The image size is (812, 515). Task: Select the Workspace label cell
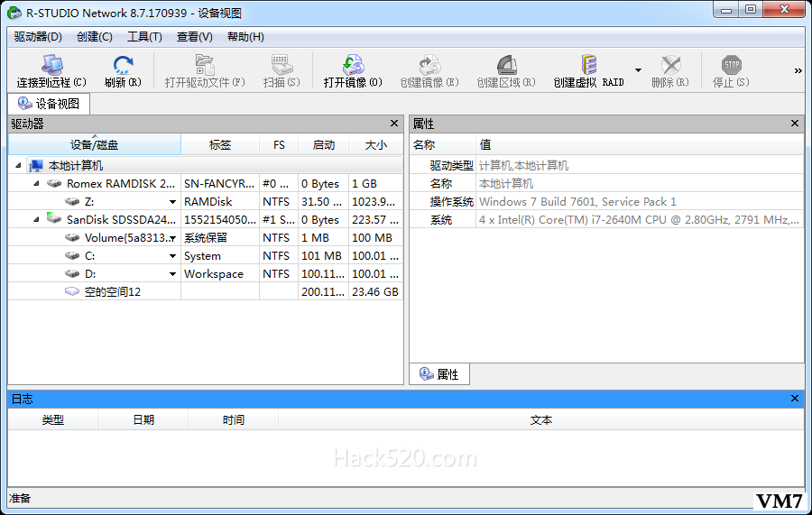pyautogui.click(x=220, y=274)
